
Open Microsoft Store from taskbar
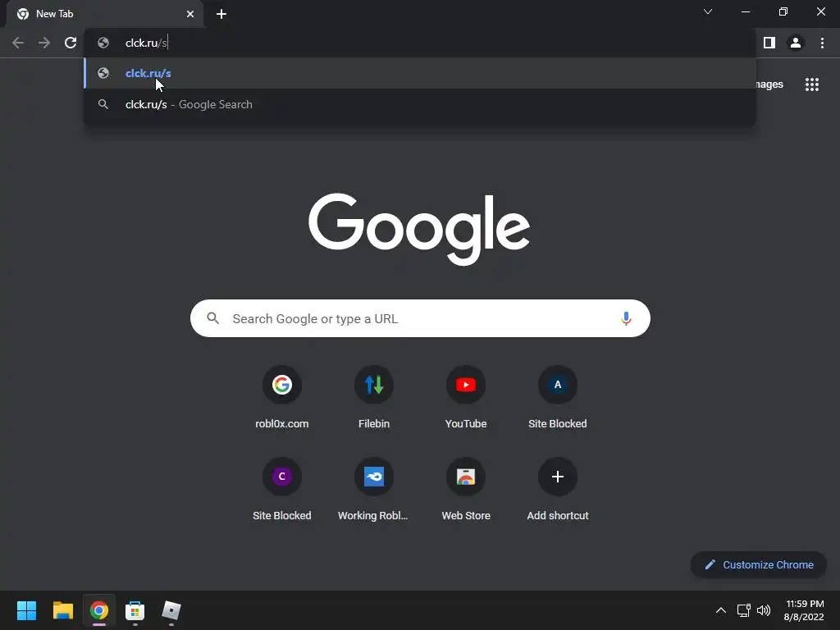[x=135, y=610]
